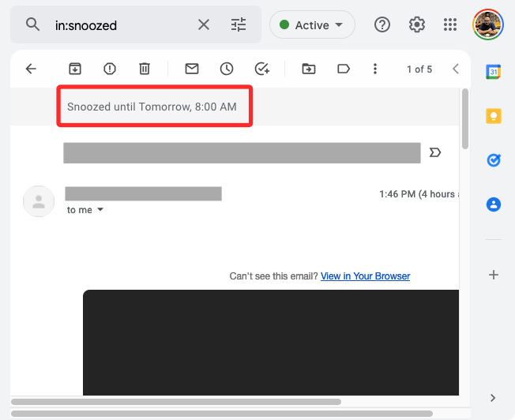Archive this email
Image resolution: width=515 pixels, height=420 pixels.
coord(75,69)
